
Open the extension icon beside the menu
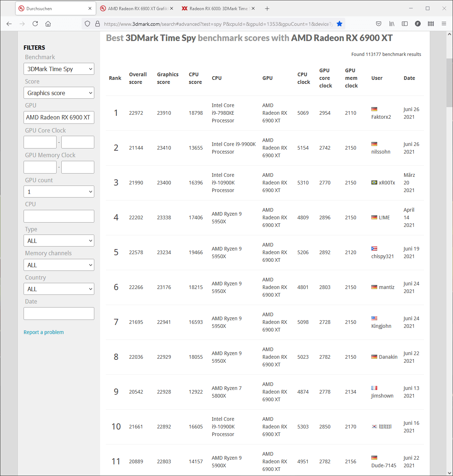pyautogui.click(x=431, y=24)
